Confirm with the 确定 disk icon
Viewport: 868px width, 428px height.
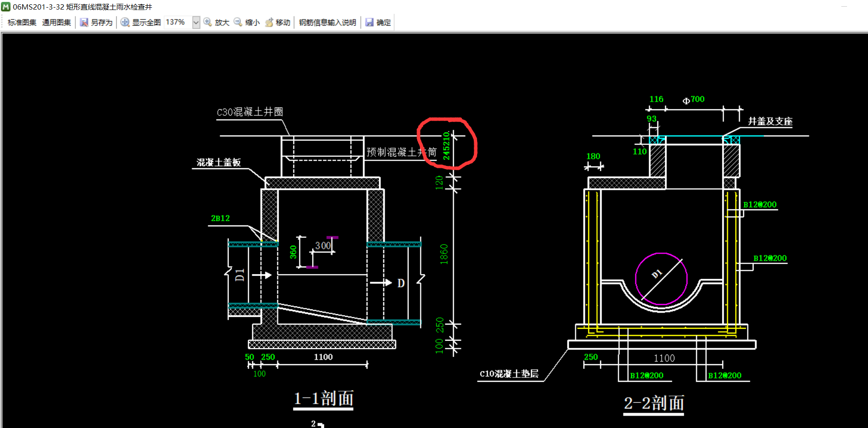[369, 22]
